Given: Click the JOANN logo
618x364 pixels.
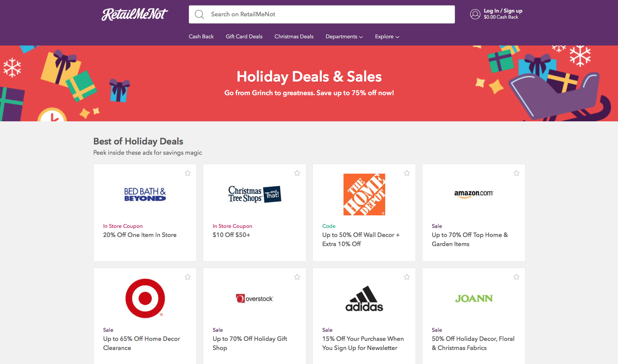Looking at the screenshot, I should click(x=474, y=299).
